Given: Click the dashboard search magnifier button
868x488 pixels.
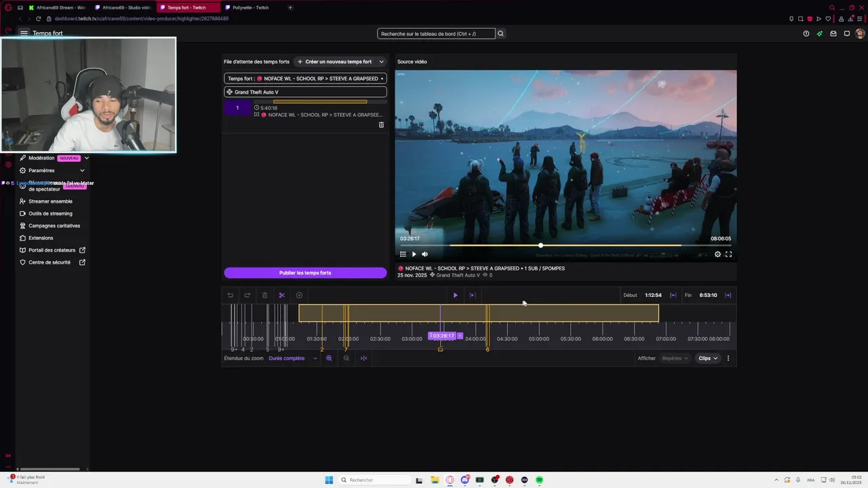Looking at the screenshot, I should tap(500, 33).
